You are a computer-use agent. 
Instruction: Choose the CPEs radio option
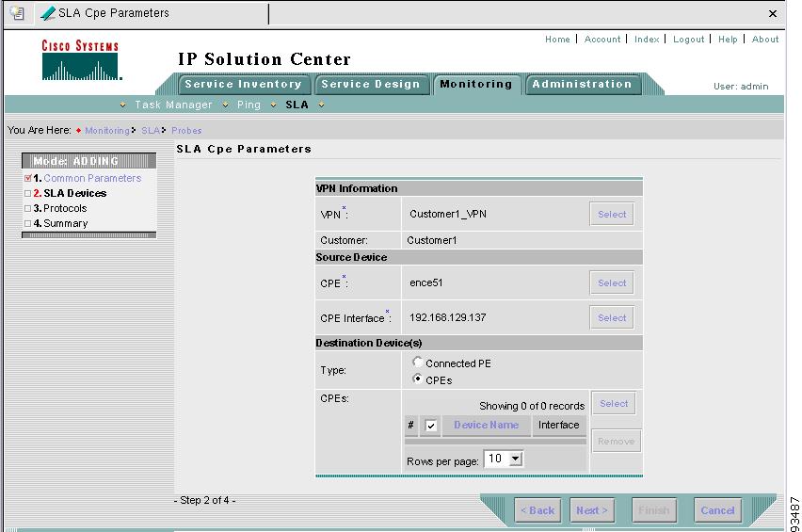[x=417, y=379]
